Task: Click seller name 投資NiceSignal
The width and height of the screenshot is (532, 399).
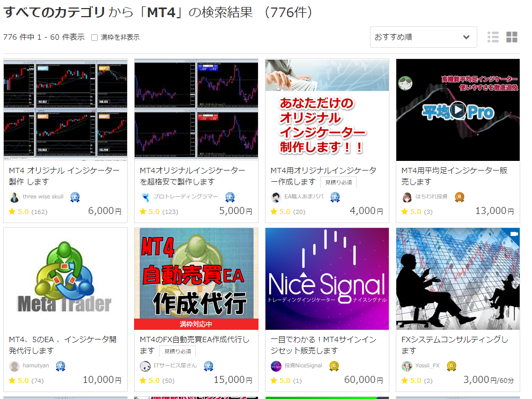Action: tap(304, 365)
